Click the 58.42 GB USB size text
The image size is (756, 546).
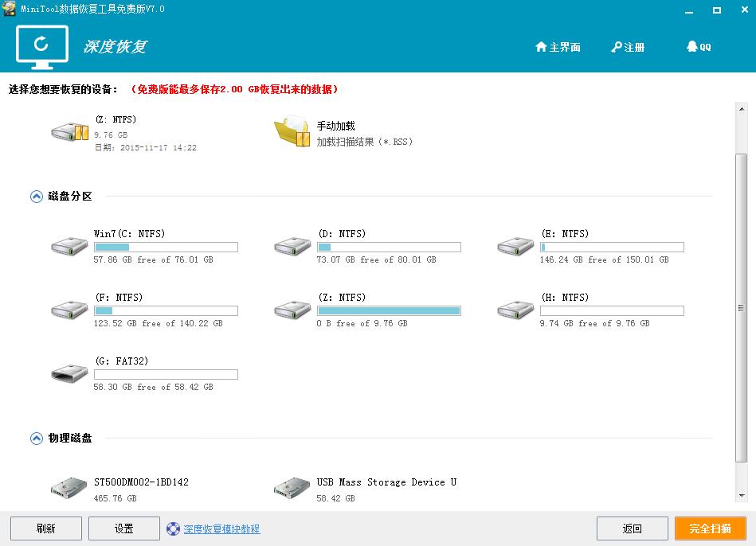[x=335, y=498]
